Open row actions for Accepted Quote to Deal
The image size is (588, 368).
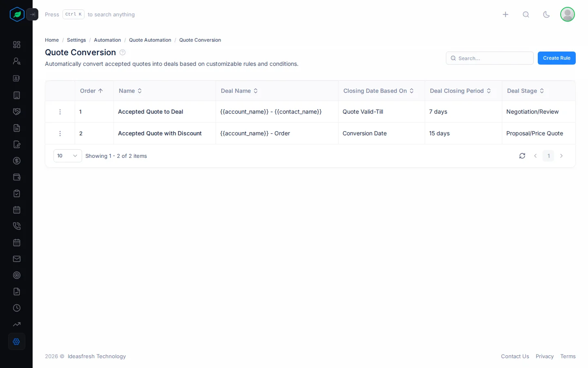coord(60,112)
